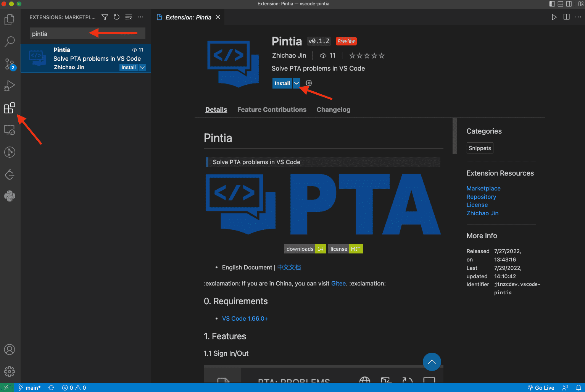Open Zhichao Jin link under resources
Image resolution: width=585 pixels, height=392 pixels.
point(482,213)
